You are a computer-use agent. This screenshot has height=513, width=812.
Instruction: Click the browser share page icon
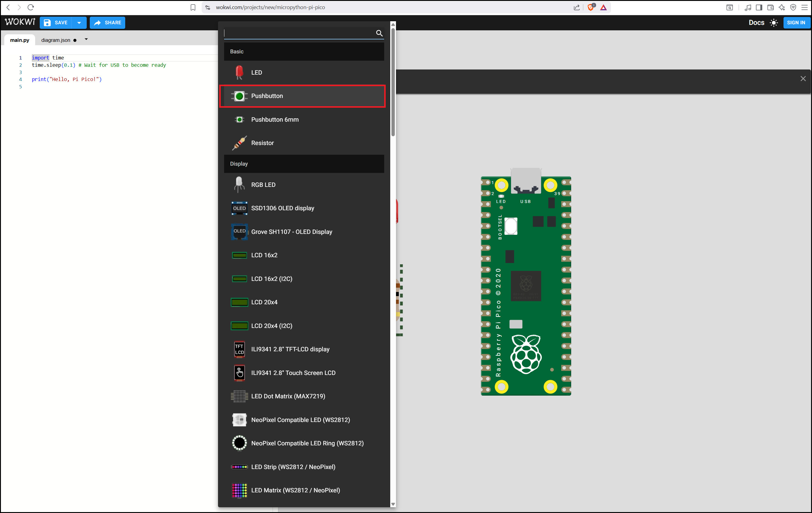coord(577,7)
